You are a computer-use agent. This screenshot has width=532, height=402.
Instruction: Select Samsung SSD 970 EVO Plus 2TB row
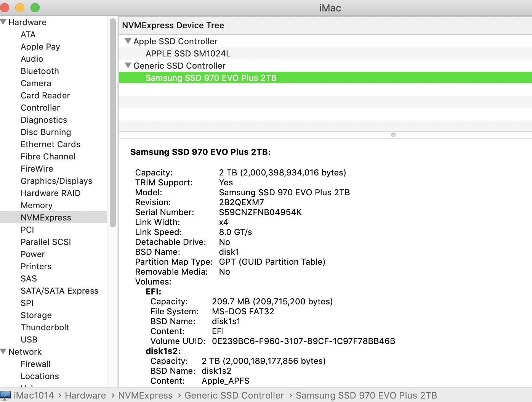point(325,78)
